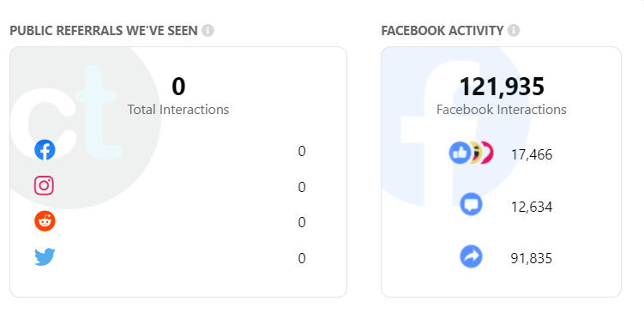The width and height of the screenshot is (644, 319).
Task: Click the Facebook comments bubble icon
Action: (x=471, y=204)
